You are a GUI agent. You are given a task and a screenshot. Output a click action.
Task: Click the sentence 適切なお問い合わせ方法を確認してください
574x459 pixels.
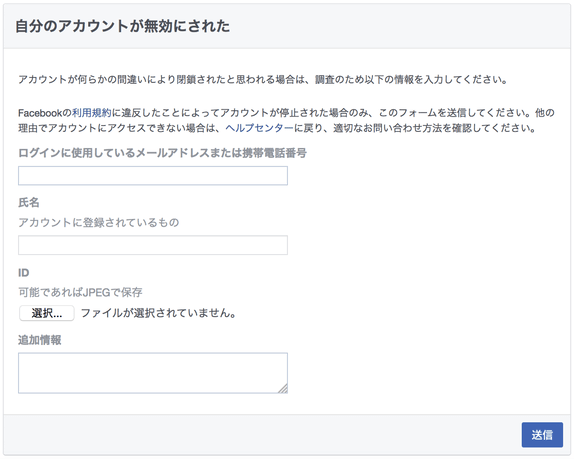[434, 128]
